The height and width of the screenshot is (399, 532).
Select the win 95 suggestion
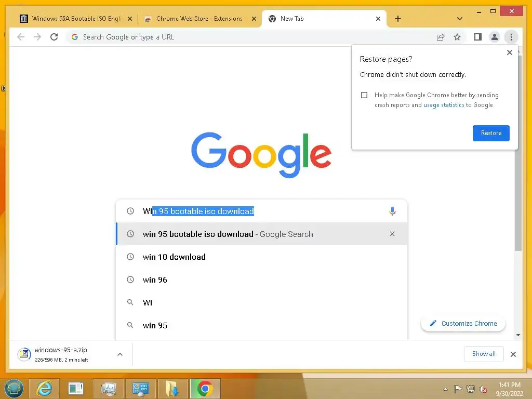pos(262,325)
